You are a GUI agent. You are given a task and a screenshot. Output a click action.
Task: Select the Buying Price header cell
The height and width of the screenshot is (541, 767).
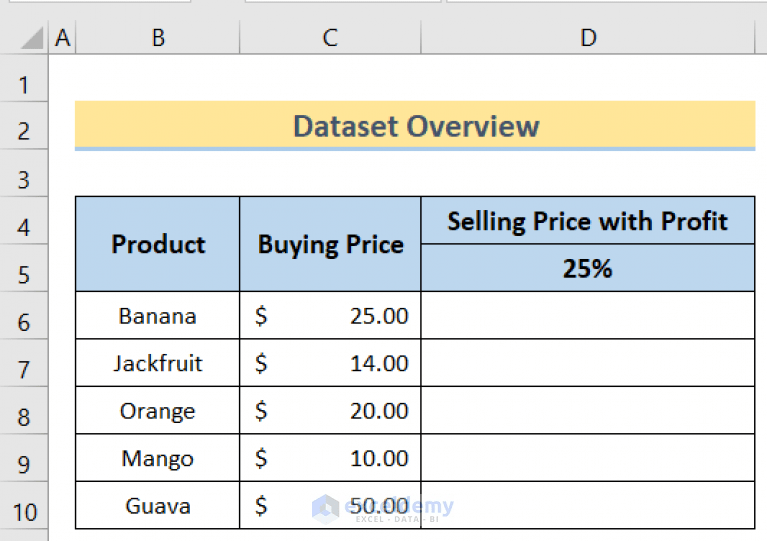(330, 244)
